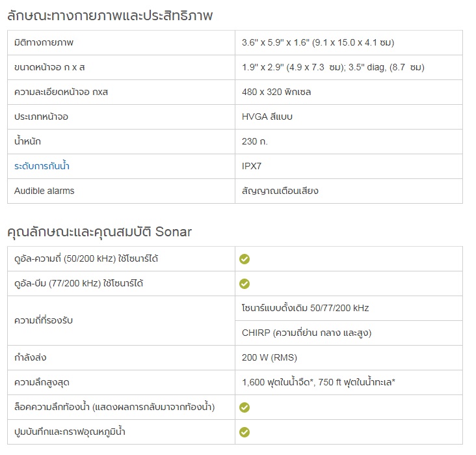The width and height of the screenshot is (476, 455).
Task: Click the 200 W (RMS) transmit power value
Action: [x=269, y=357]
